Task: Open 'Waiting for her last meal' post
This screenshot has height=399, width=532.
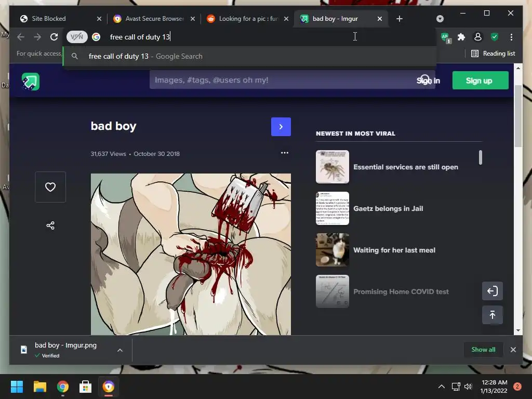Action: (394, 250)
